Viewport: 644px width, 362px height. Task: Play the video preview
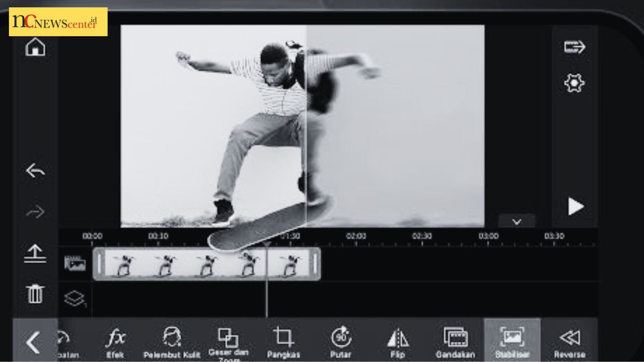(576, 206)
